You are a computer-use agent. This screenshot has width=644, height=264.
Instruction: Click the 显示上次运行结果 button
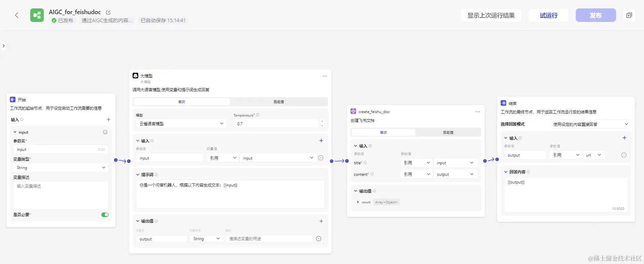[x=491, y=15]
